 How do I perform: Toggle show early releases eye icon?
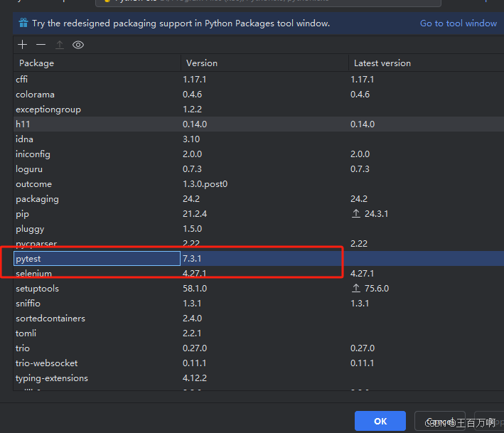tap(78, 45)
